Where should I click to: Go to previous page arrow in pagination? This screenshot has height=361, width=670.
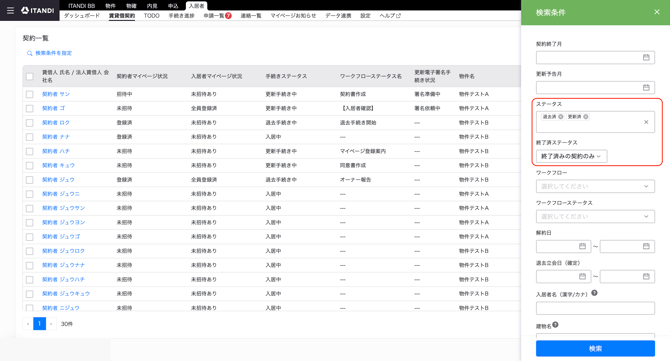[28, 324]
